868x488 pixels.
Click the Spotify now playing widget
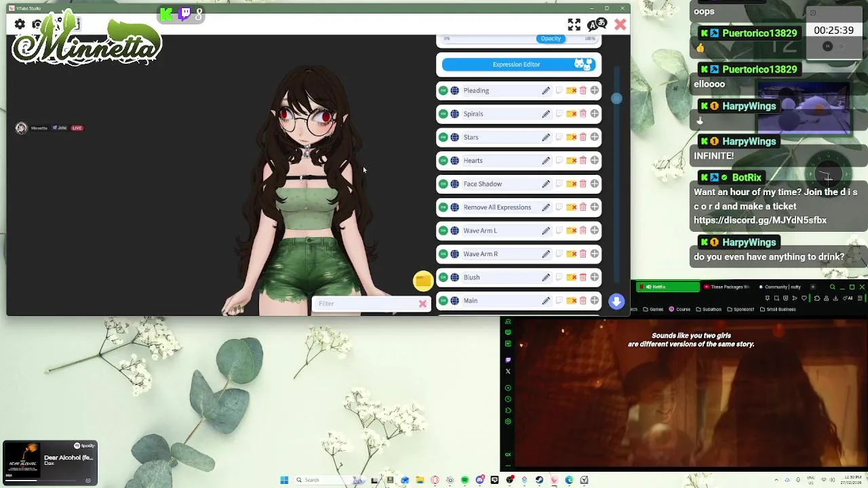coord(50,463)
